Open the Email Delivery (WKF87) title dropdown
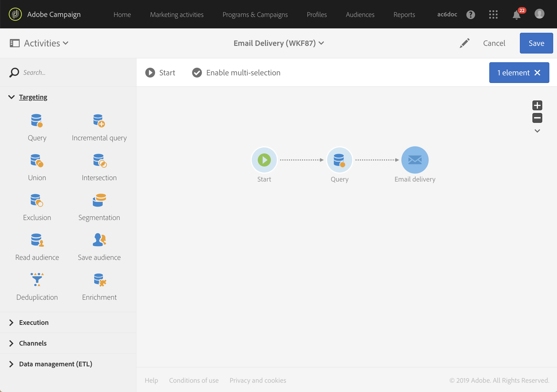 278,43
